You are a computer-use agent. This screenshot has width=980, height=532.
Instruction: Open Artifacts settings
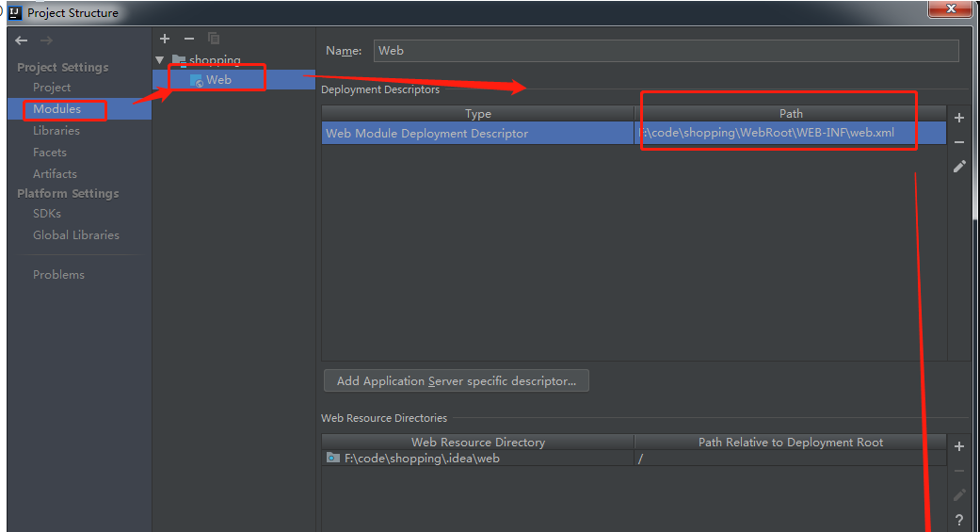(x=55, y=174)
